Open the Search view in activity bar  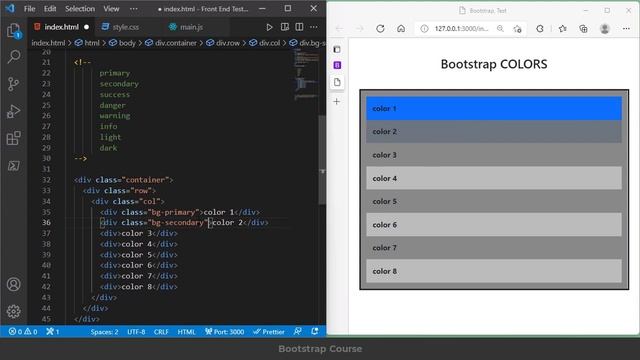pos(13,56)
